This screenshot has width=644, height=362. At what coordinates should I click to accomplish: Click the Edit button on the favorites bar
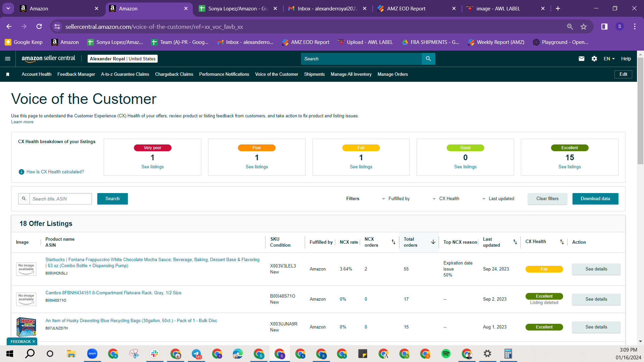623,74
